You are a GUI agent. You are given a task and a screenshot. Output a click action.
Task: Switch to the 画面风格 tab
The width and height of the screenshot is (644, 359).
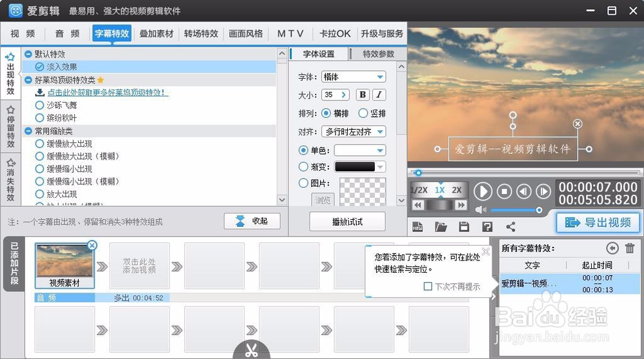pos(245,34)
